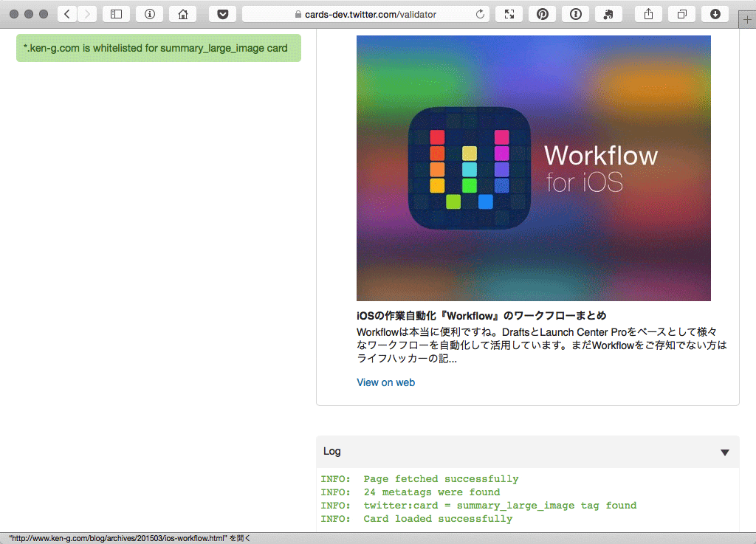Click the View on web link
Screen dimensions: 756x544
[x=385, y=382]
